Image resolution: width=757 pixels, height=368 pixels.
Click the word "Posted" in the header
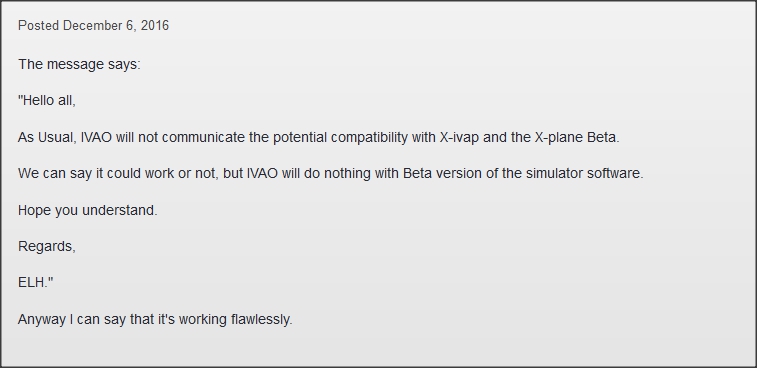(39, 26)
